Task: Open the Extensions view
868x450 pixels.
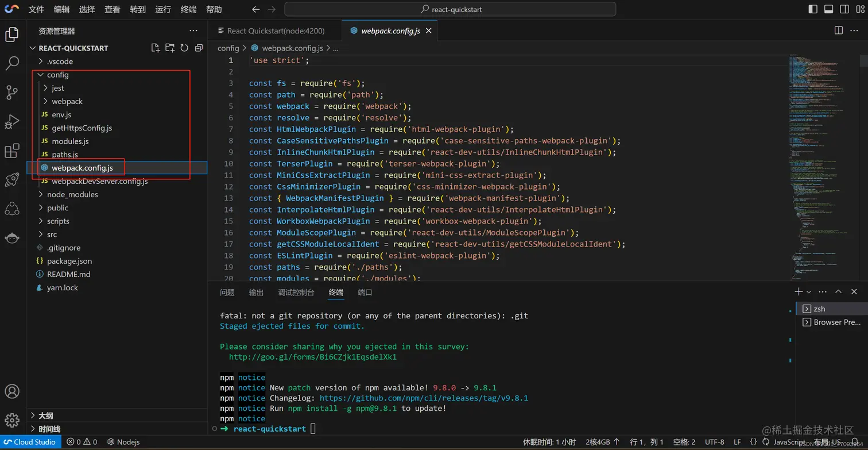Action: coord(12,151)
